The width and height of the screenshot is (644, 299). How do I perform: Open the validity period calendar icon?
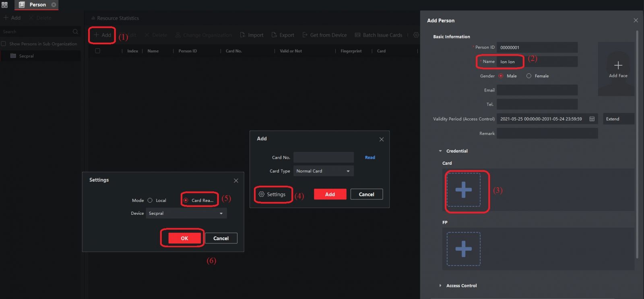click(x=592, y=119)
